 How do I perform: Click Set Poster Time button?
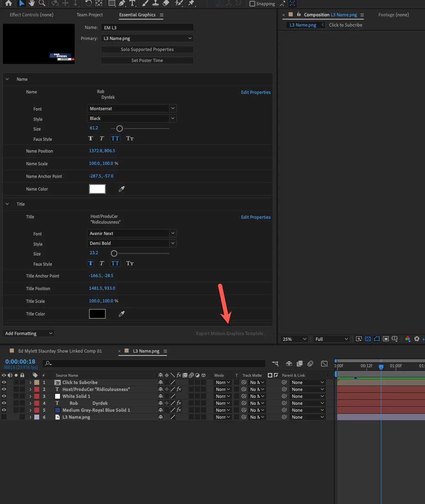pos(147,60)
